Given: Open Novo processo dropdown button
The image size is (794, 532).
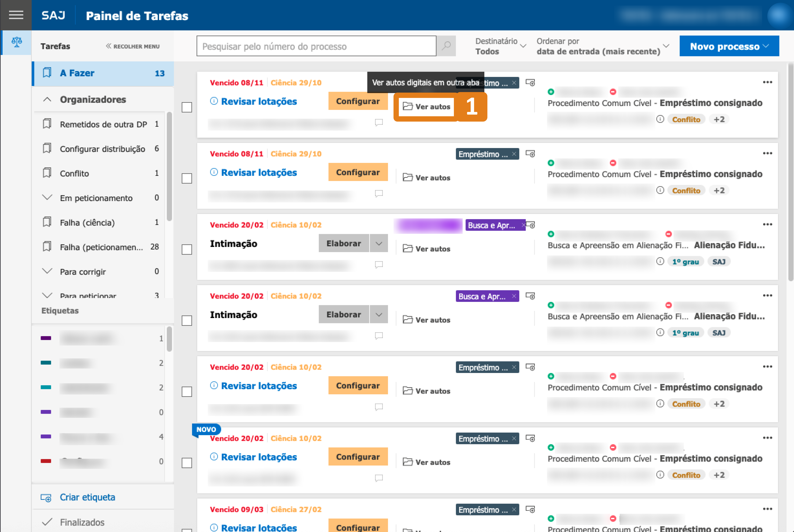Looking at the screenshot, I should [729, 46].
